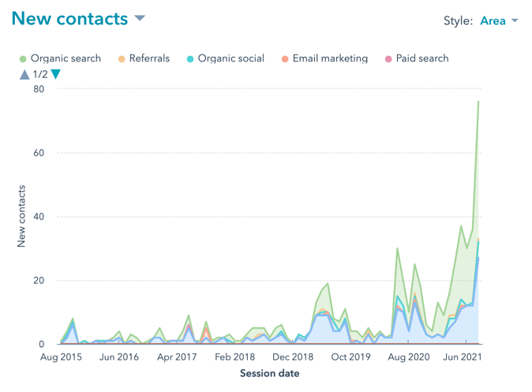Click the vertical New contacts axis title
The width and height of the screenshot is (532, 392).
point(21,216)
